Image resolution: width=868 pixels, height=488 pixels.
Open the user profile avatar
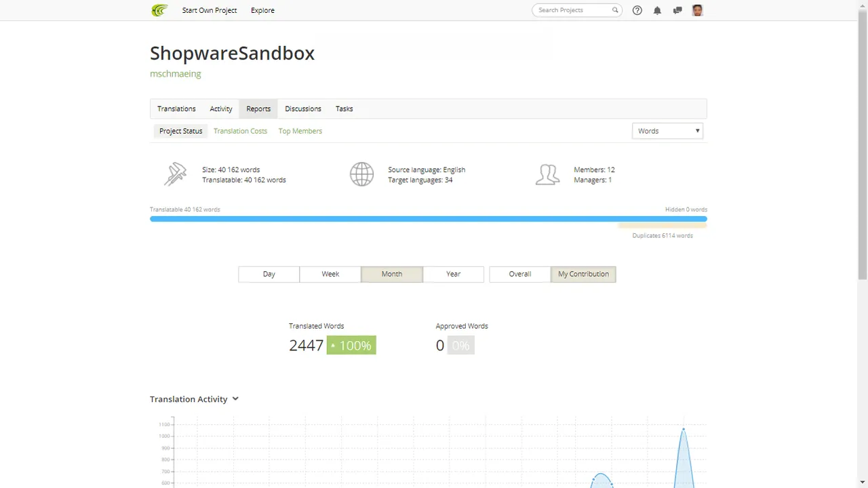pyautogui.click(x=697, y=10)
